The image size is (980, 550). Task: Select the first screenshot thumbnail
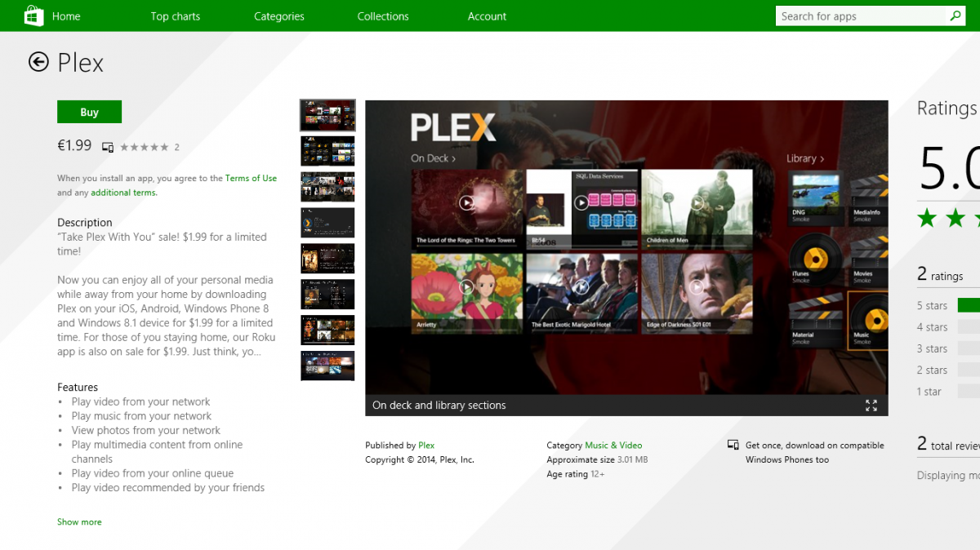click(327, 115)
